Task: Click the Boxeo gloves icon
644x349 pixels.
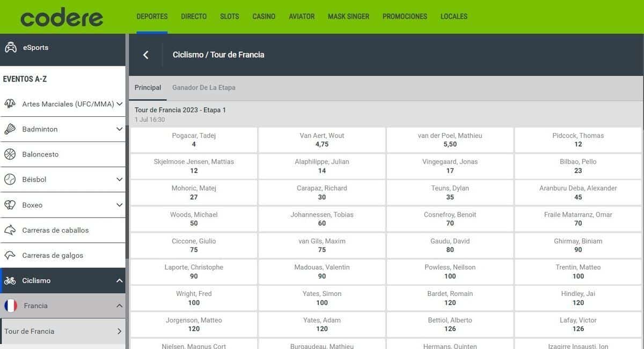Action: 10,205
